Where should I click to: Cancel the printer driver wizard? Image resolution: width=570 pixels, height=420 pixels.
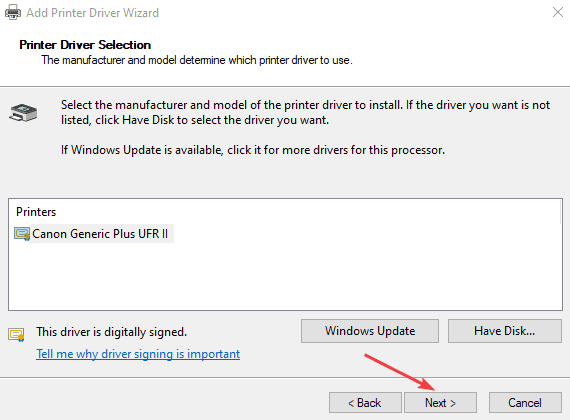pos(525,403)
